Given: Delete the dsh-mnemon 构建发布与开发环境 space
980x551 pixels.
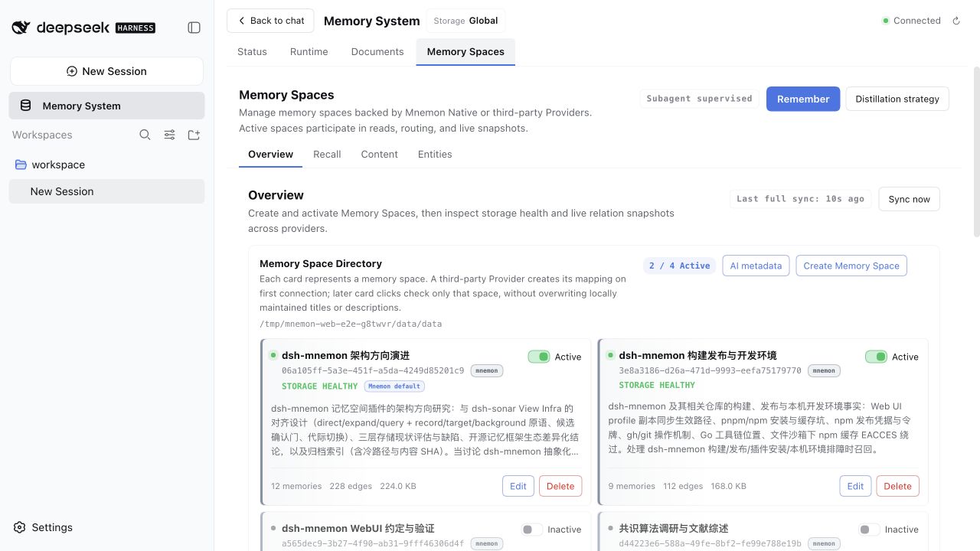Looking at the screenshot, I should click(897, 486).
